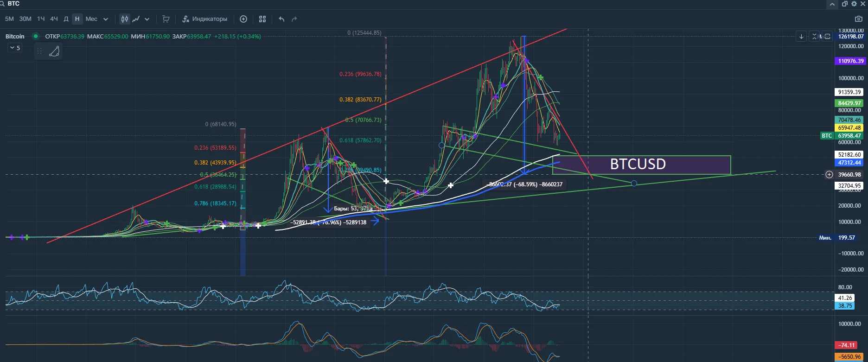Collapse the panel with the top up-chevron

pos(832,4)
